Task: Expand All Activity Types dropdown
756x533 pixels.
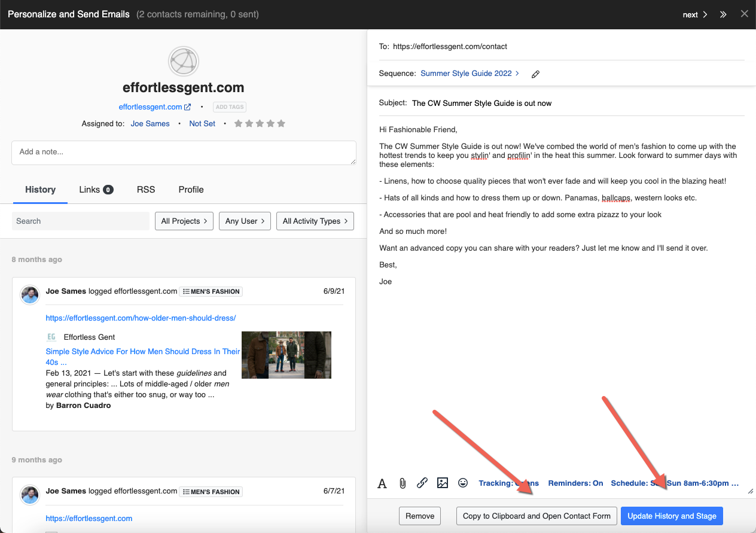Action: point(315,221)
